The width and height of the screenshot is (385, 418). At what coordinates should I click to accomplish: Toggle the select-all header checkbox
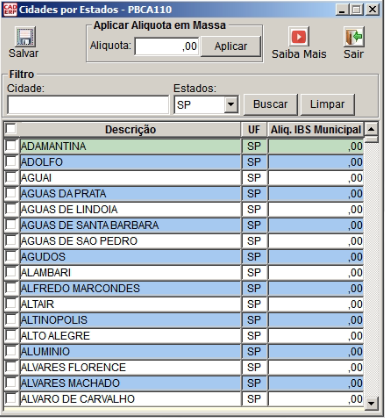[11, 129]
